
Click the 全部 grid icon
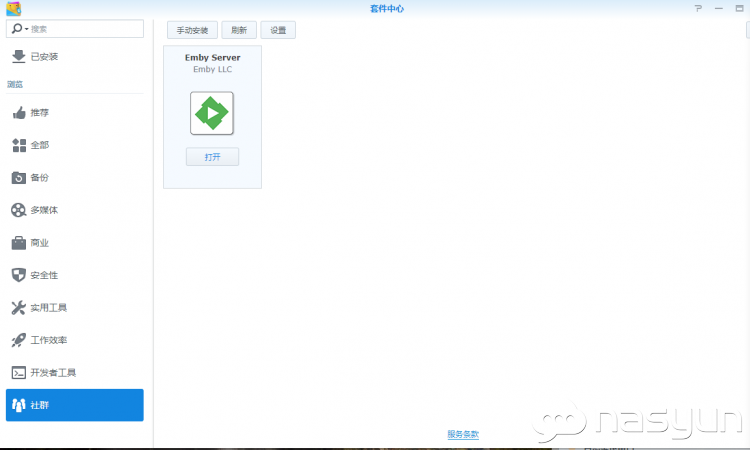tap(19, 145)
